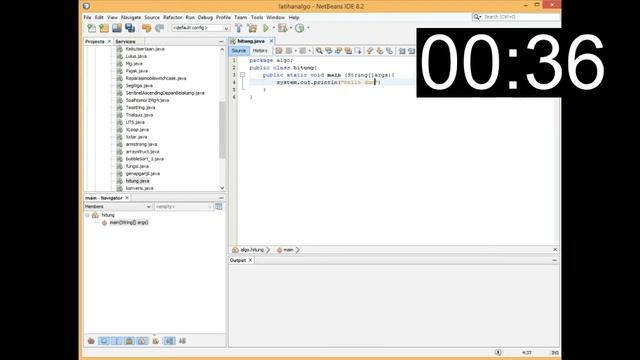Open the Profile Project dropdown arrow

click(308, 28)
